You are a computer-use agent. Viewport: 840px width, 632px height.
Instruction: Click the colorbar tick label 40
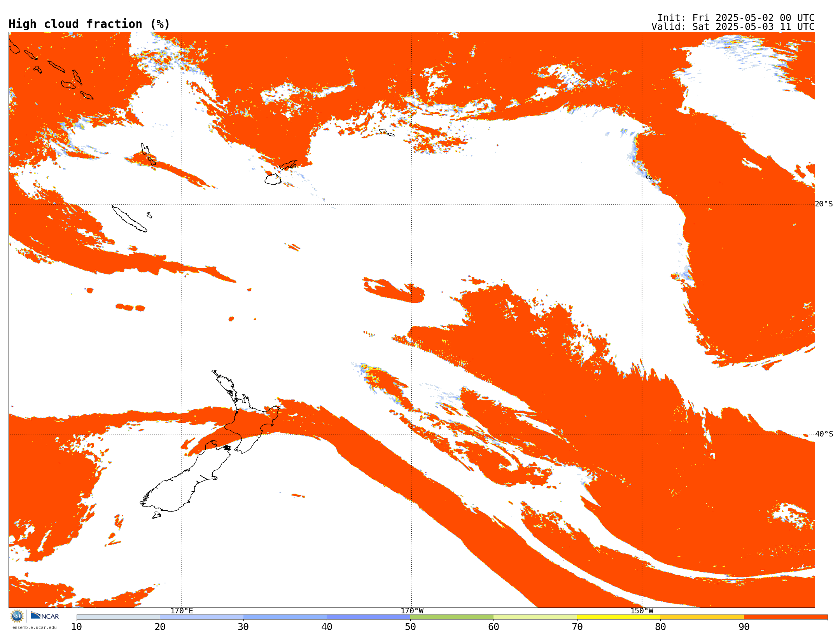pos(327,627)
